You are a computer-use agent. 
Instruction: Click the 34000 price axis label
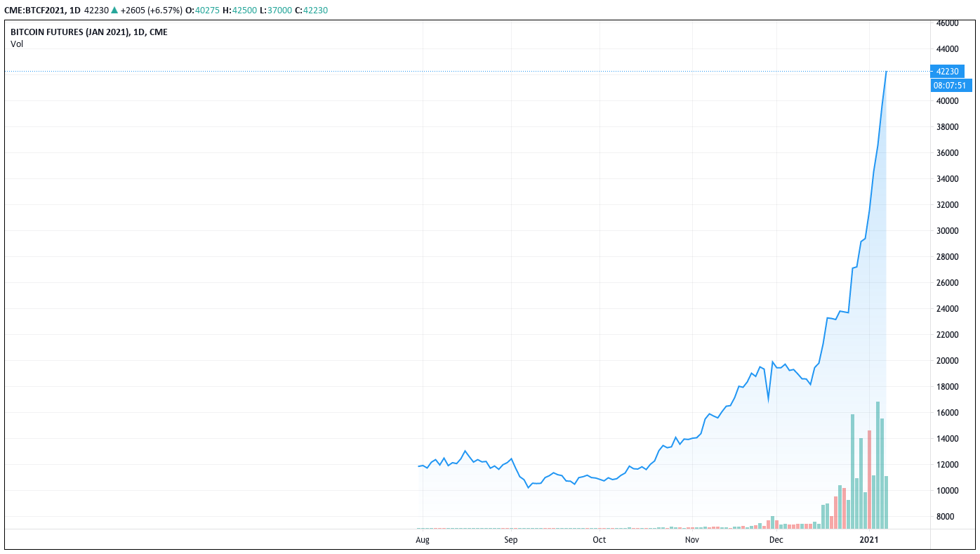[948, 179]
